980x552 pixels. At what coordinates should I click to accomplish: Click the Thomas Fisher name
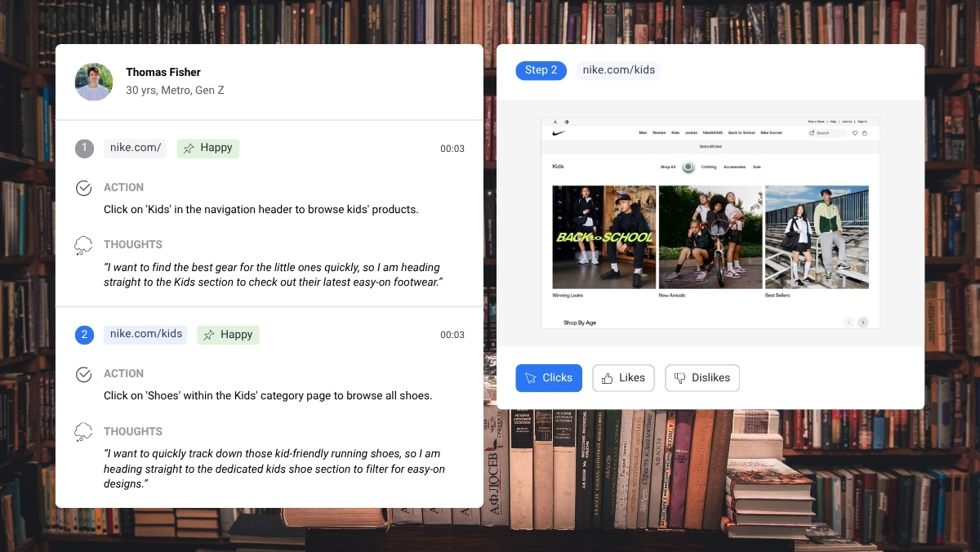[163, 72]
